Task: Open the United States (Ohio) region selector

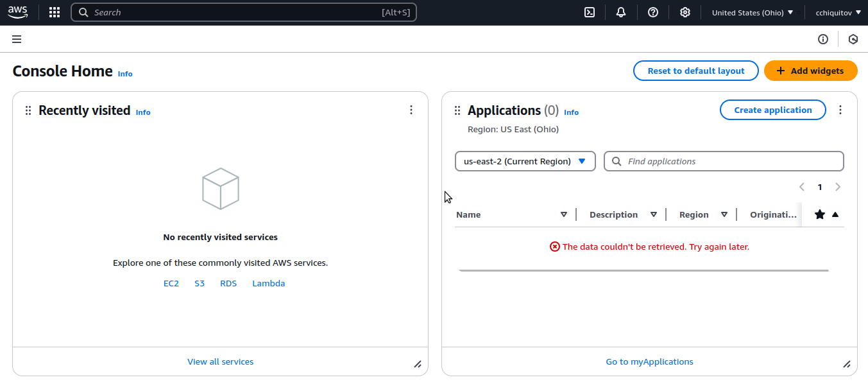Action: tap(753, 12)
